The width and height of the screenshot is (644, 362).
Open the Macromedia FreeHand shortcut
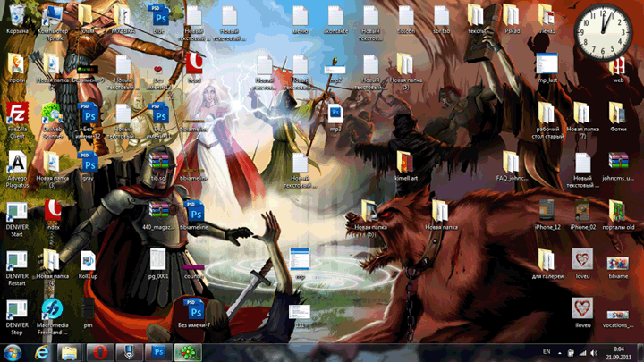pyautogui.click(x=52, y=310)
